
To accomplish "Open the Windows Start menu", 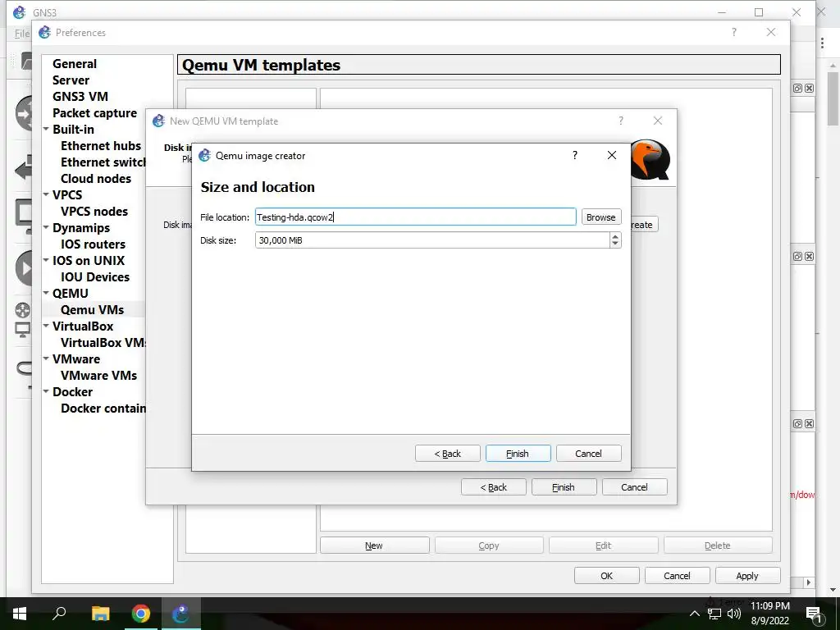I will 20,614.
